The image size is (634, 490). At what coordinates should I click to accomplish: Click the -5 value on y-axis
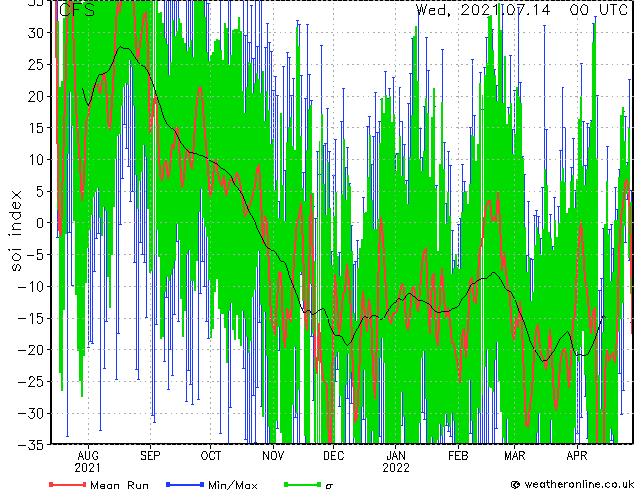[x=35, y=255]
